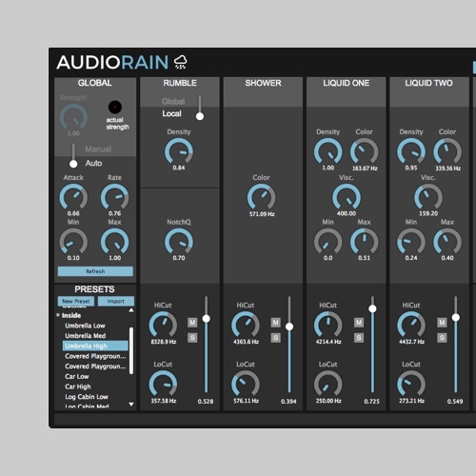The height and width of the screenshot is (476, 476).
Task: Click the Shower Color knob
Action: click(261, 197)
